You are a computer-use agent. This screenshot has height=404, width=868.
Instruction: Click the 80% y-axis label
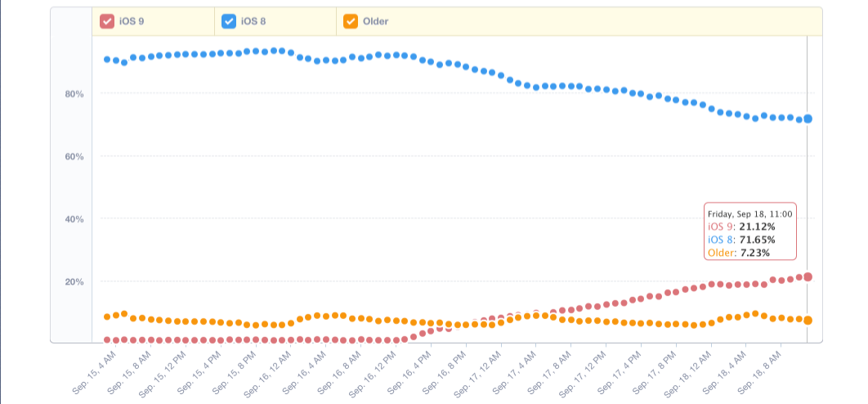pyautogui.click(x=74, y=94)
